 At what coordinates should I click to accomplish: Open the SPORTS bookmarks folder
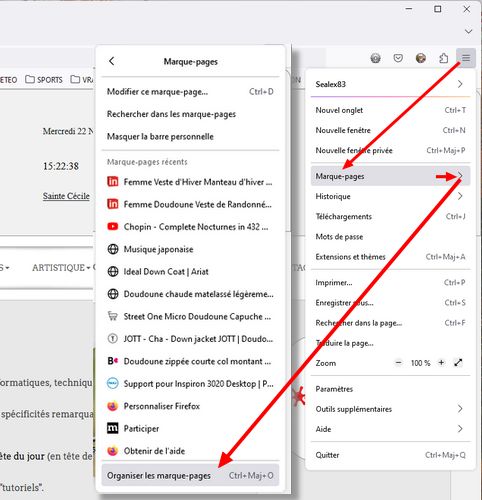pyautogui.click(x=44, y=80)
